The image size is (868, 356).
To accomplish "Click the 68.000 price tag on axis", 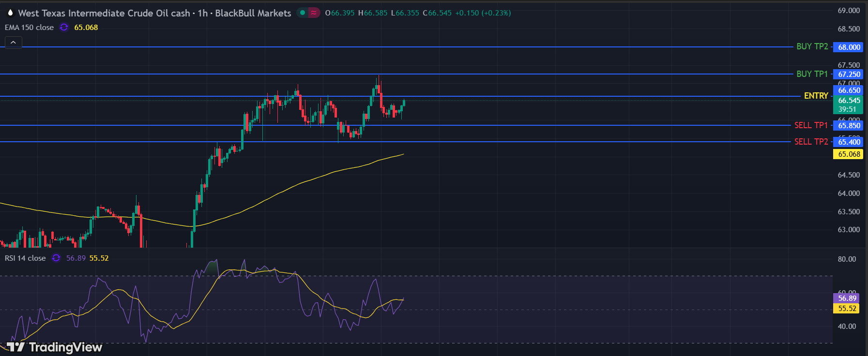I will pyautogui.click(x=849, y=47).
